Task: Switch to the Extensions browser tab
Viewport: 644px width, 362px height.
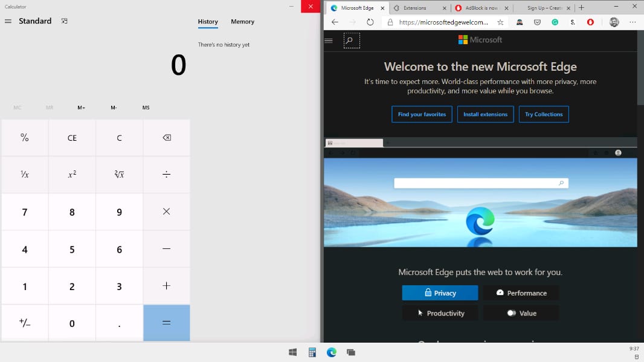Action: [x=419, y=8]
